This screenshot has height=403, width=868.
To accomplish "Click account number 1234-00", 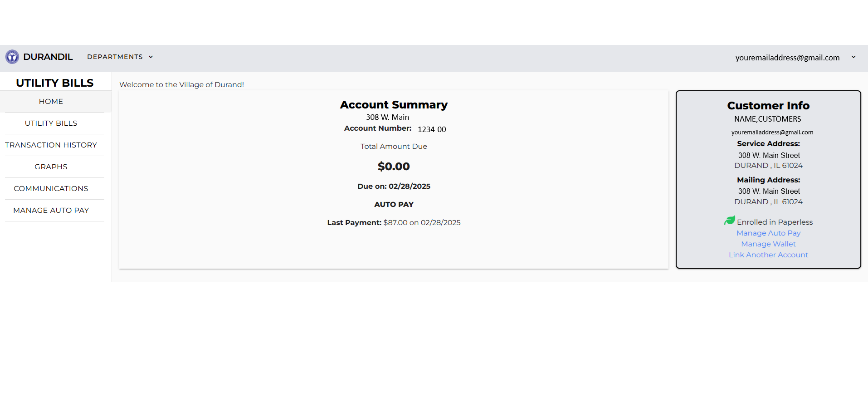I will coord(432,129).
